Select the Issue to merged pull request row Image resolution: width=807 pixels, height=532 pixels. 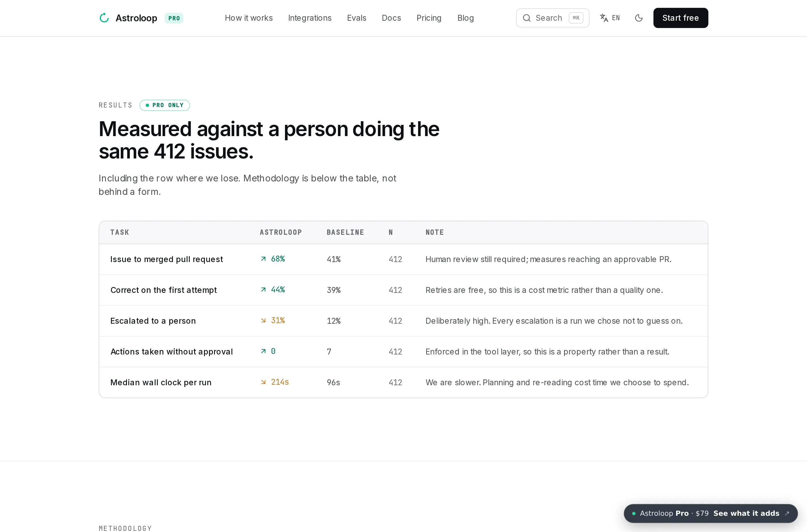[403, 260]
